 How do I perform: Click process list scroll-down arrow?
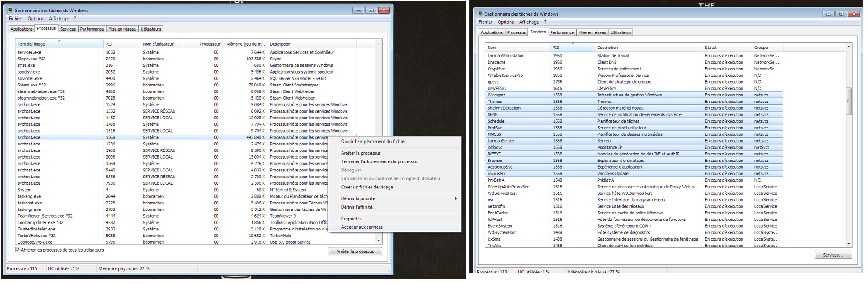tap(379, 240)
